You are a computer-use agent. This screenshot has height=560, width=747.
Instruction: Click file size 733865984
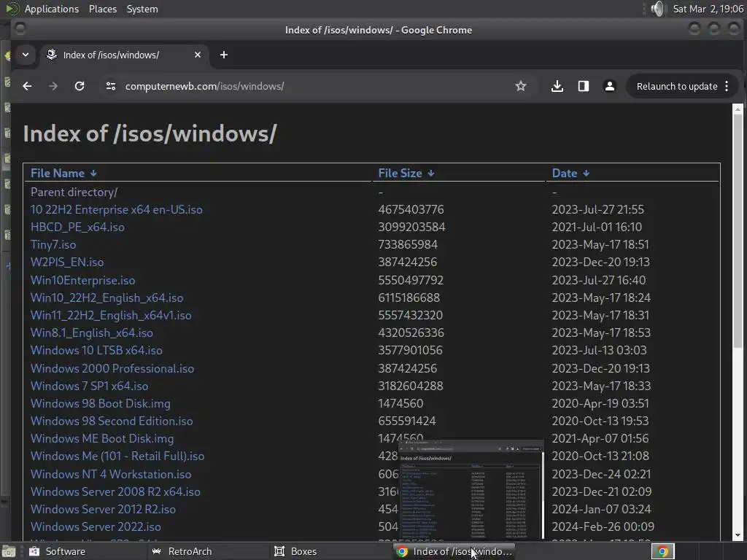point(408,245)
